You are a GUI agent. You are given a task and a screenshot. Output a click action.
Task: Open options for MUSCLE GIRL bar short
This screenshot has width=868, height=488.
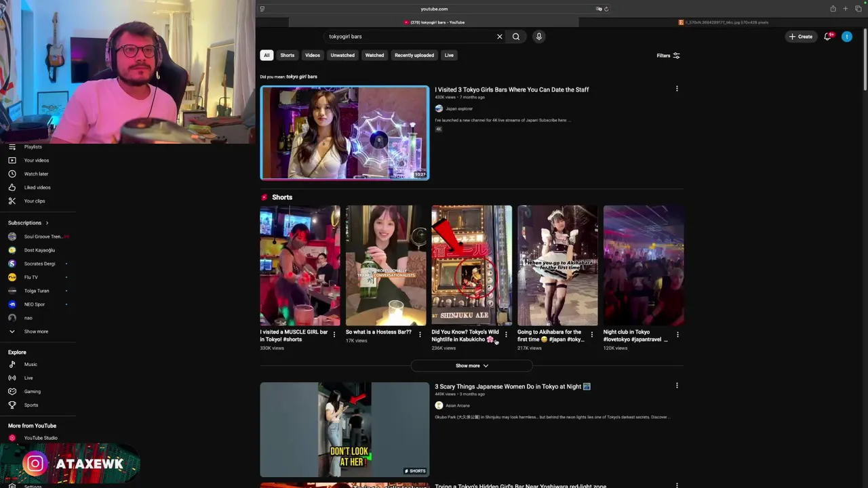pos(334,334)
